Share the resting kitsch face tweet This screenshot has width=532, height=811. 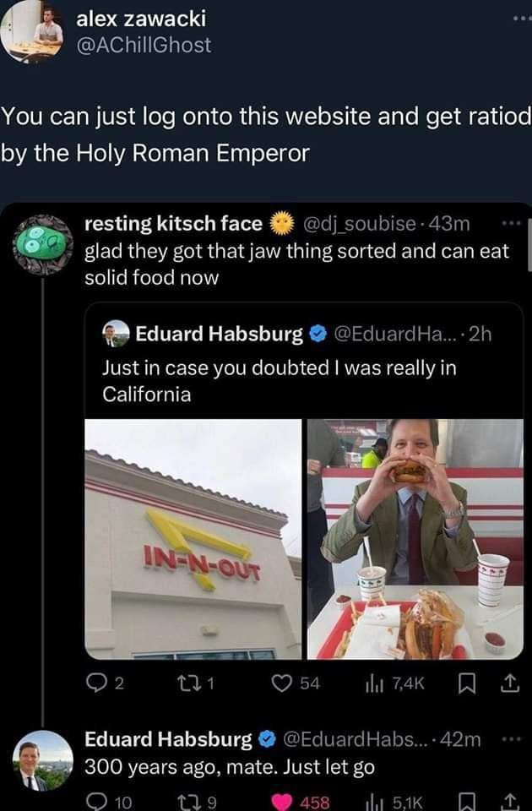click(x=508, y=683)
